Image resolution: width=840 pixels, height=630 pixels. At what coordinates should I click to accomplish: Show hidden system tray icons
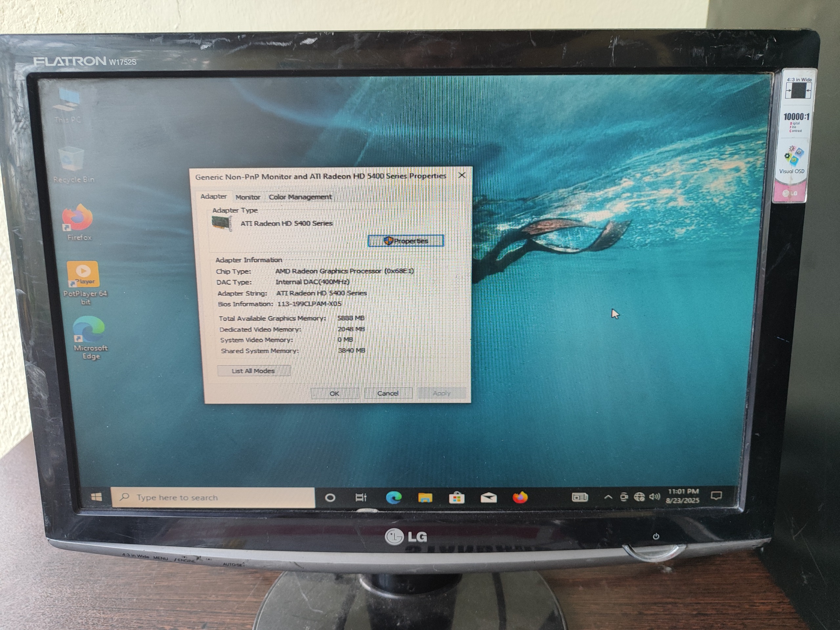pos(608,497)
